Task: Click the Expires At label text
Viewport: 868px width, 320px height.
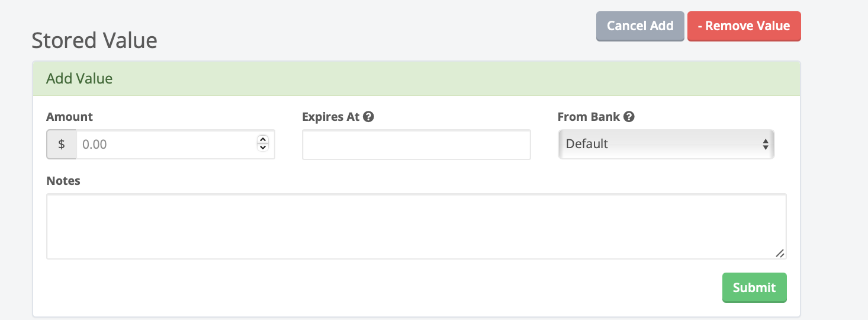Action: click(330, 117)
